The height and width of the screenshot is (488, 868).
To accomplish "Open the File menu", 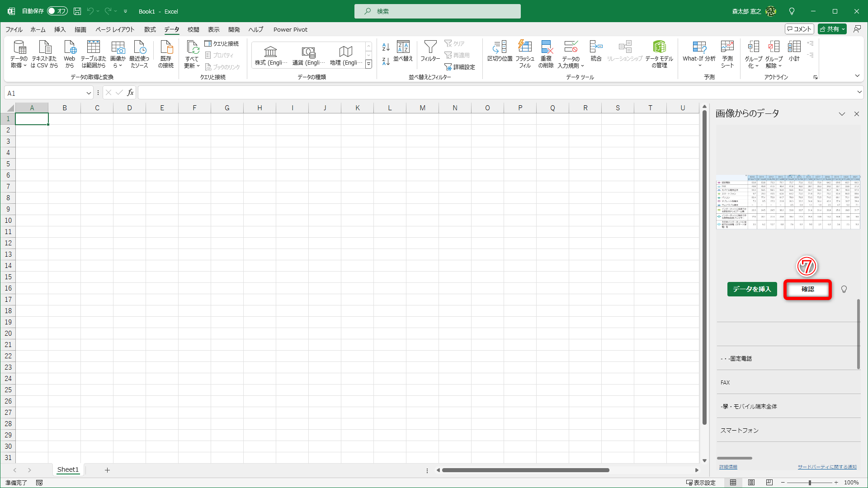I will point(14,29).
